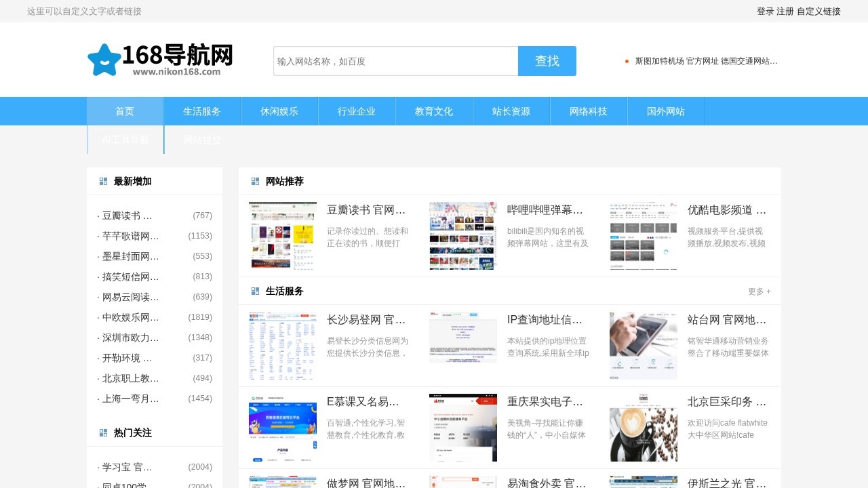Focus the website name search field

pyautogui.click(x=396, y=61)
